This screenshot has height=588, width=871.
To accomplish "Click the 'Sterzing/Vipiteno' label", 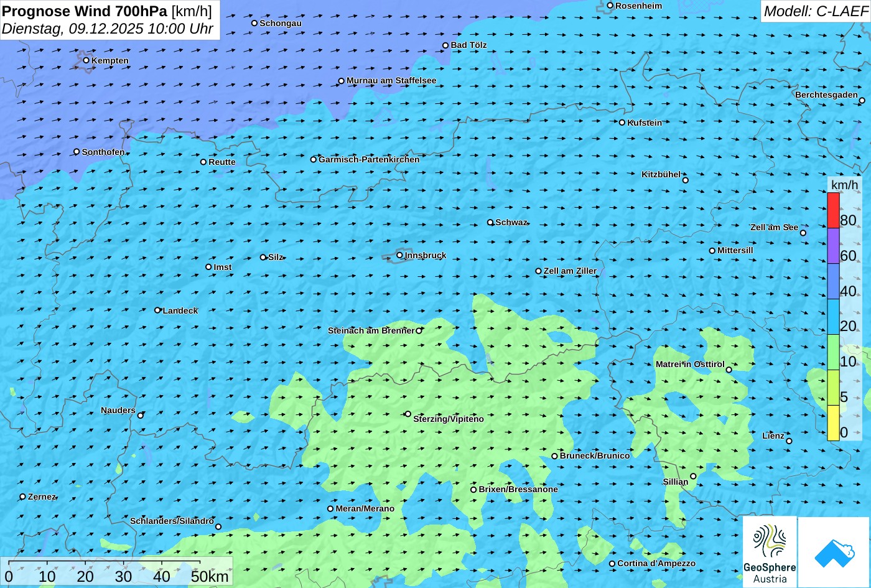I will pos(449,419).
